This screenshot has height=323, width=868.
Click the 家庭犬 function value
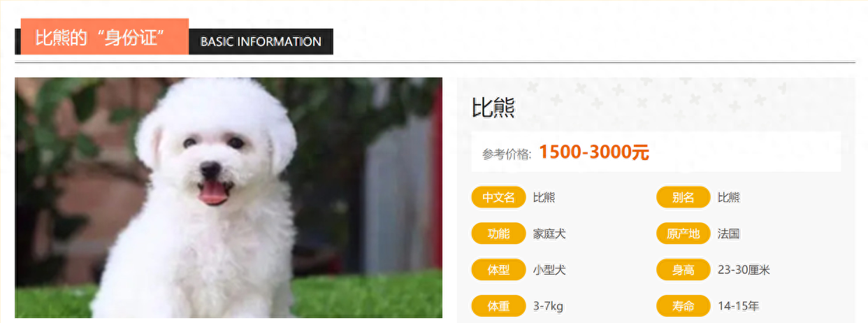point(549,234)
